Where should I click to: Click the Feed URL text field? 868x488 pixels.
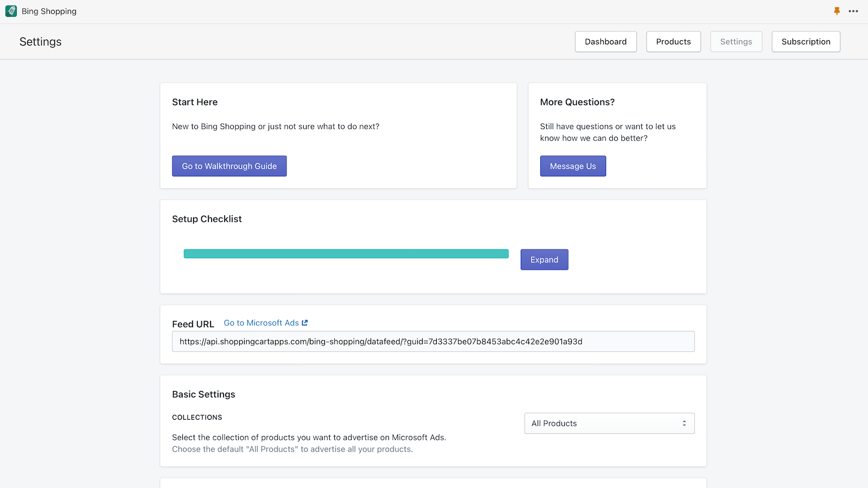click(433, 342)
